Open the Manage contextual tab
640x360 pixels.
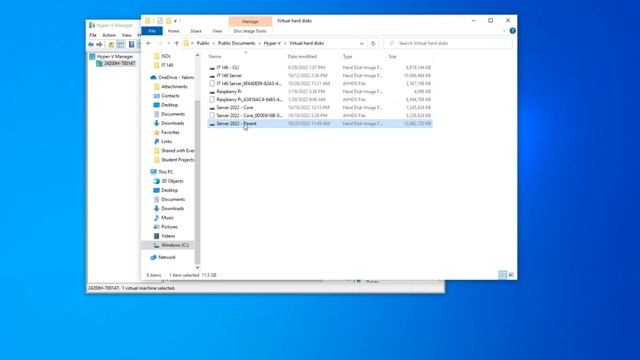250,21
